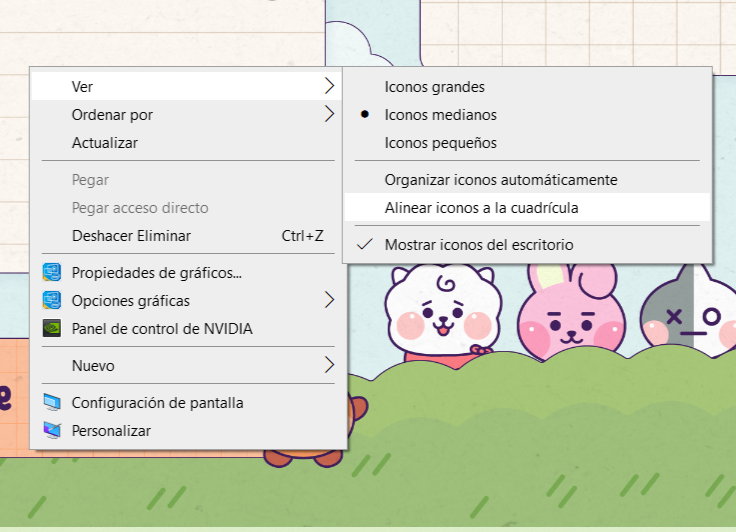This screenshot has width=736, height=532.
Task: Expand the Nuevo submenu arrow
Action: (330, 365)
